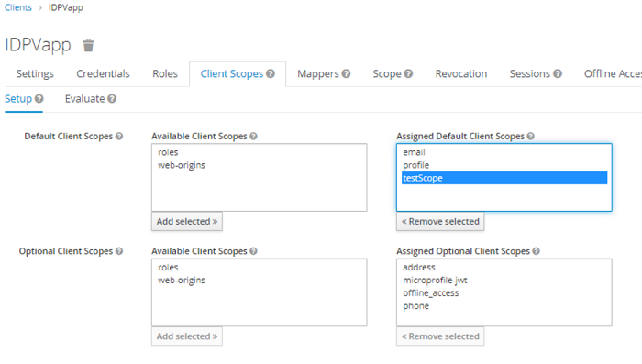Open the Offline Access tab

pos(613,73)
